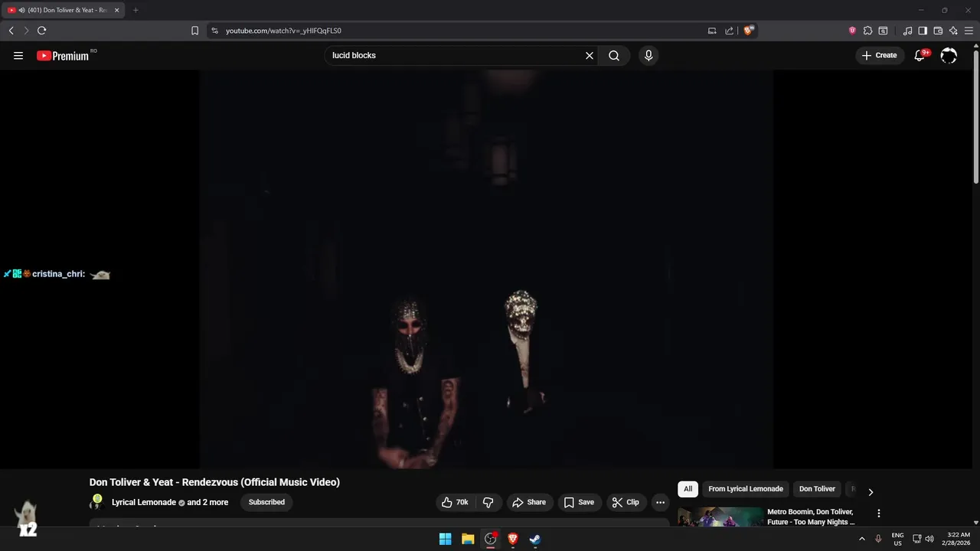
Task: Save the video to a playlist
Action: click(579, 502)
